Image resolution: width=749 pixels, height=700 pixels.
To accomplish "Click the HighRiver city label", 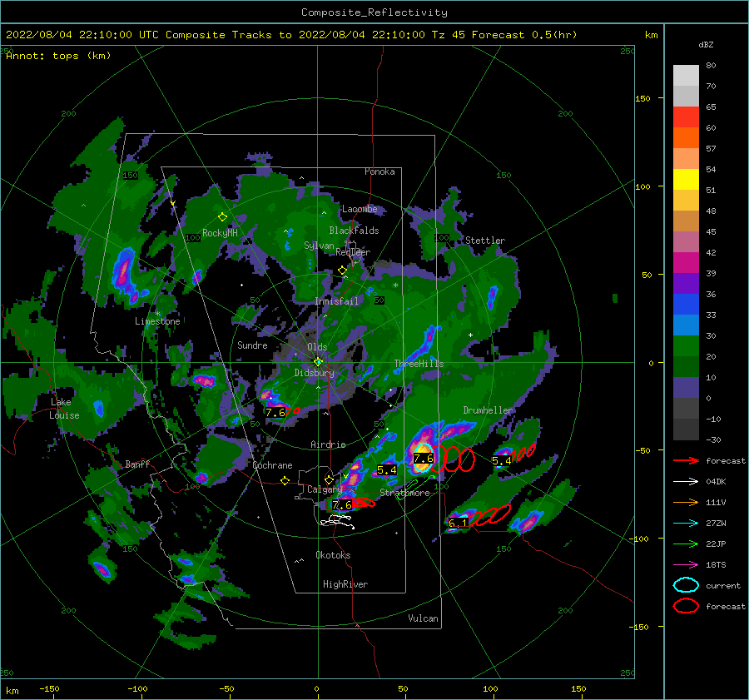I will (345, 584).
